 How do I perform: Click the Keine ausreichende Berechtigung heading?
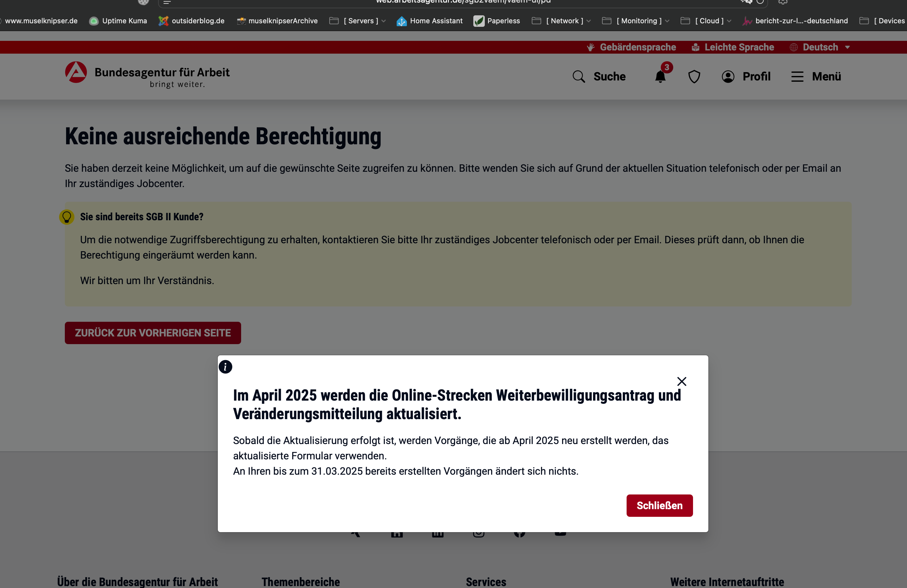(223, 136)
